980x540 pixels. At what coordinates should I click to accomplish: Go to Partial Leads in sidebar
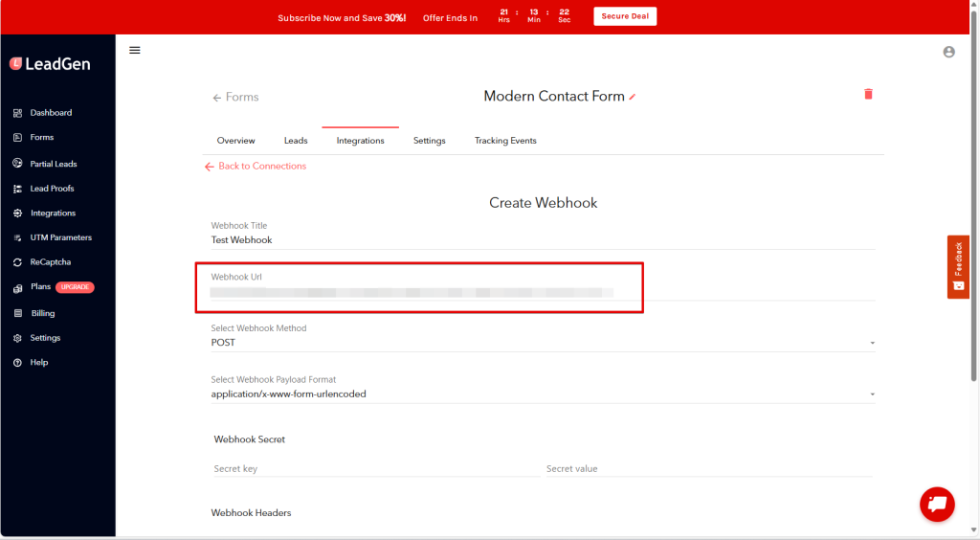(53, 164)
